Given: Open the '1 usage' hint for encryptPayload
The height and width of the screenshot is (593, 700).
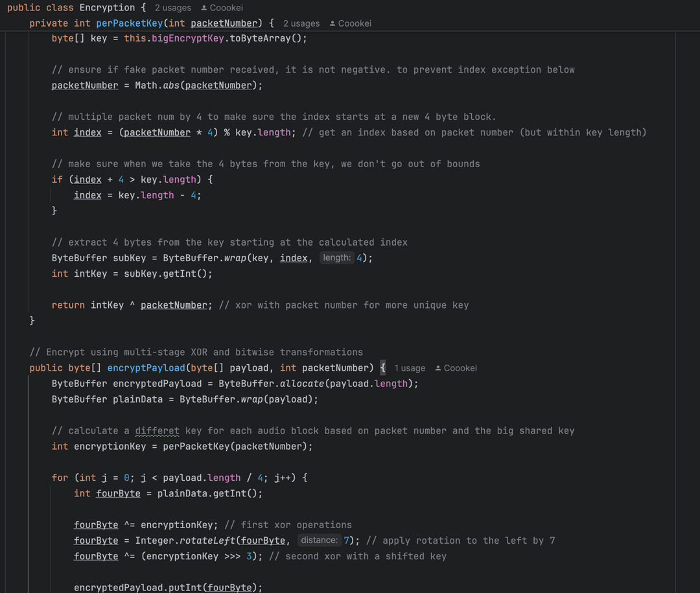Looking at the screenshot, I should [410, 367].
